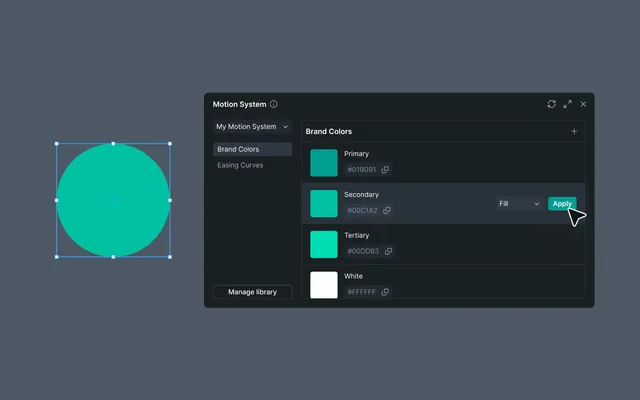Refresh the Motion System panel
The image size is (640, 400).
(x=551, y=104)
